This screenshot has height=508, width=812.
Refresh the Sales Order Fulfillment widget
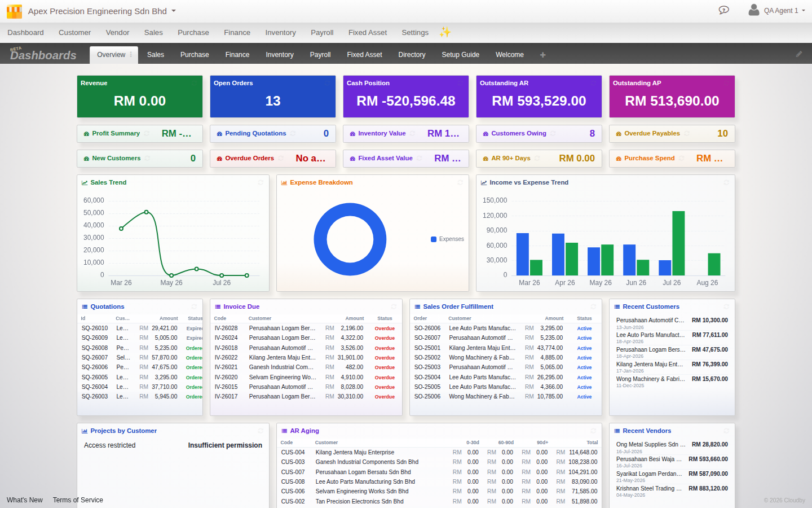click(x=593, y=306)
